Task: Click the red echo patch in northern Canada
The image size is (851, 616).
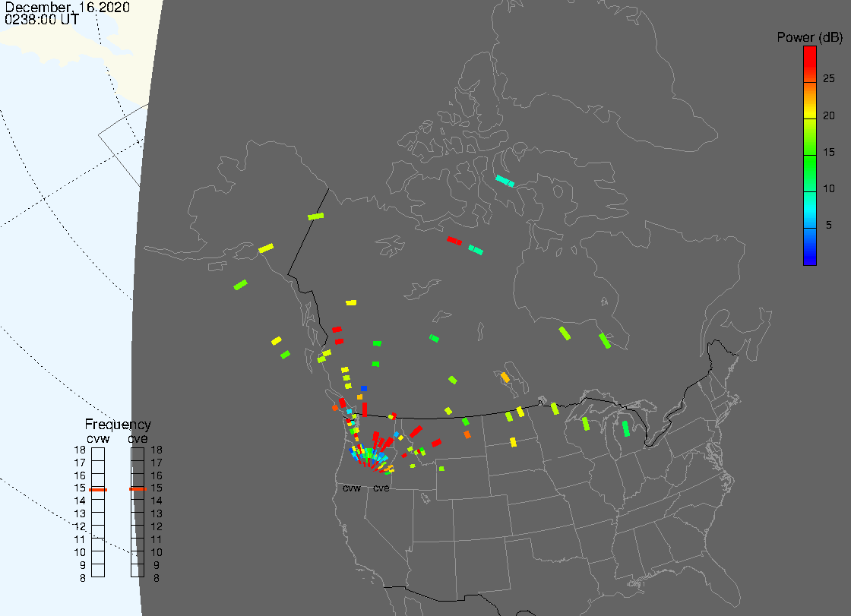Action: (x=454, y=241)
